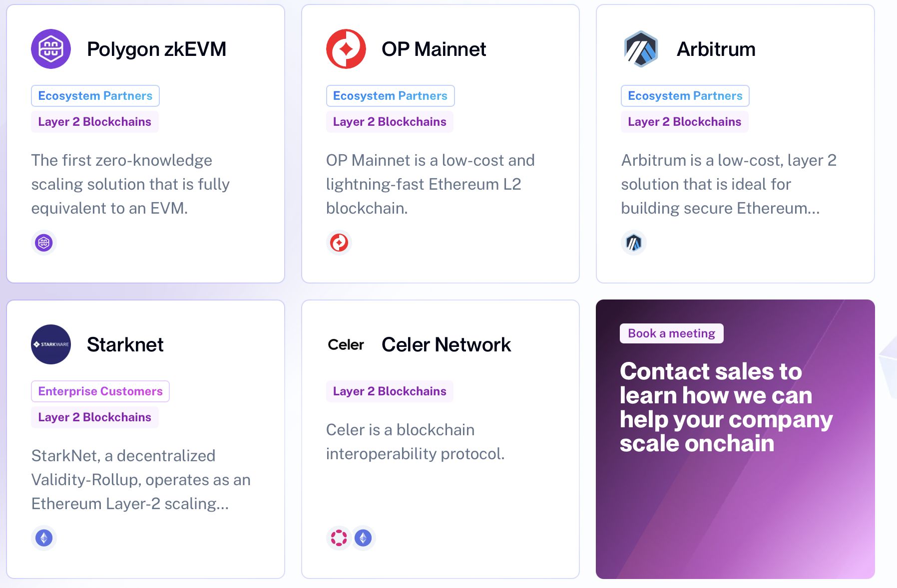Click Layer 2 Blockchains tag on Celer Network
Screen dimensions: 897x588
[390, 391]
